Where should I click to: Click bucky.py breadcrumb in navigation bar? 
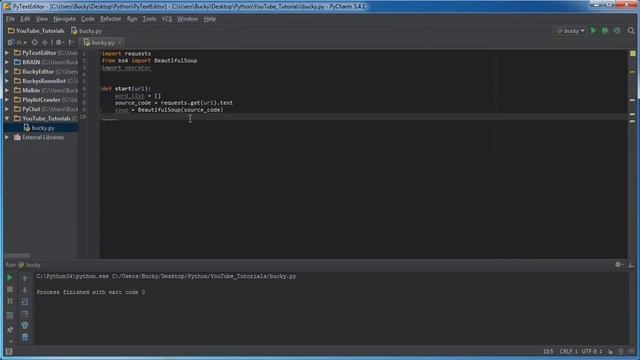(x=87, y=31)
